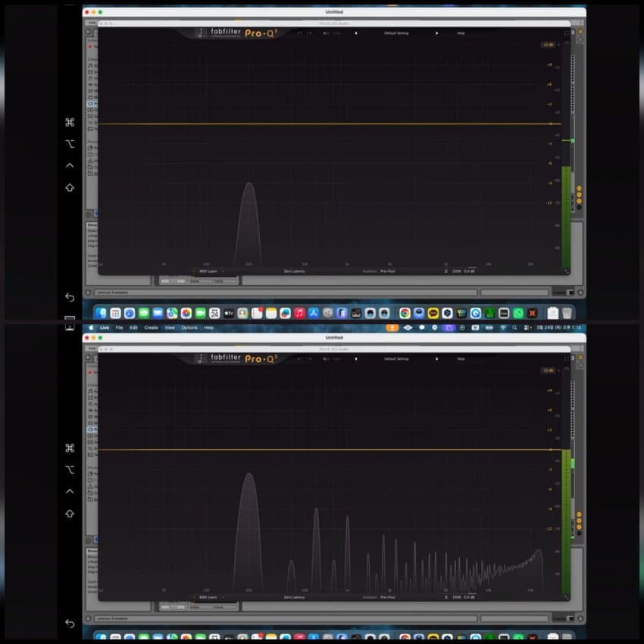Open 12 dB display range menu in lower Pro-Q 3
644x644 pixels.
549,370
